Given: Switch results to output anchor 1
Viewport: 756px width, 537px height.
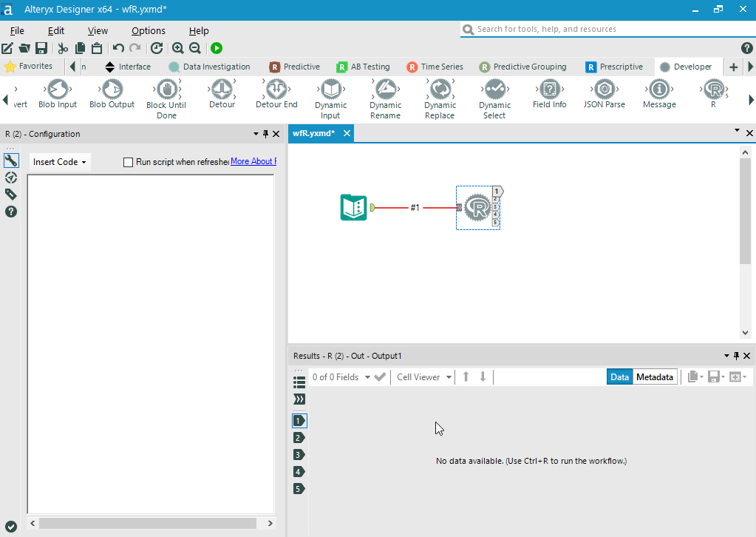Looking at the screenshot, I should [299, 421].
